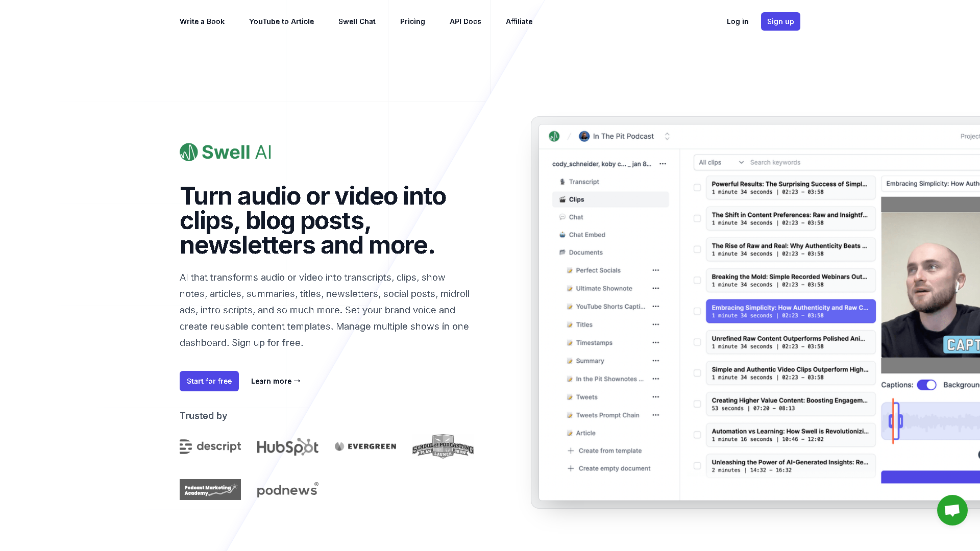Click the Start for free button
Screen dimensions: 980x551
[x=209, y=381]
